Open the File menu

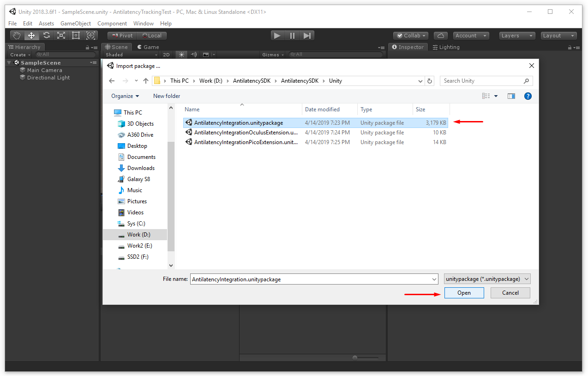coord(12,24)
